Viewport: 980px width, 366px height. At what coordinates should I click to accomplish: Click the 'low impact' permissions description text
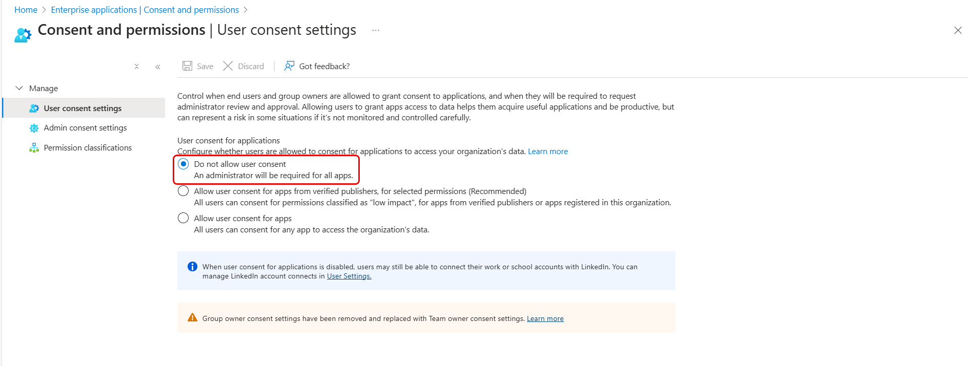(x=433, y=203)
